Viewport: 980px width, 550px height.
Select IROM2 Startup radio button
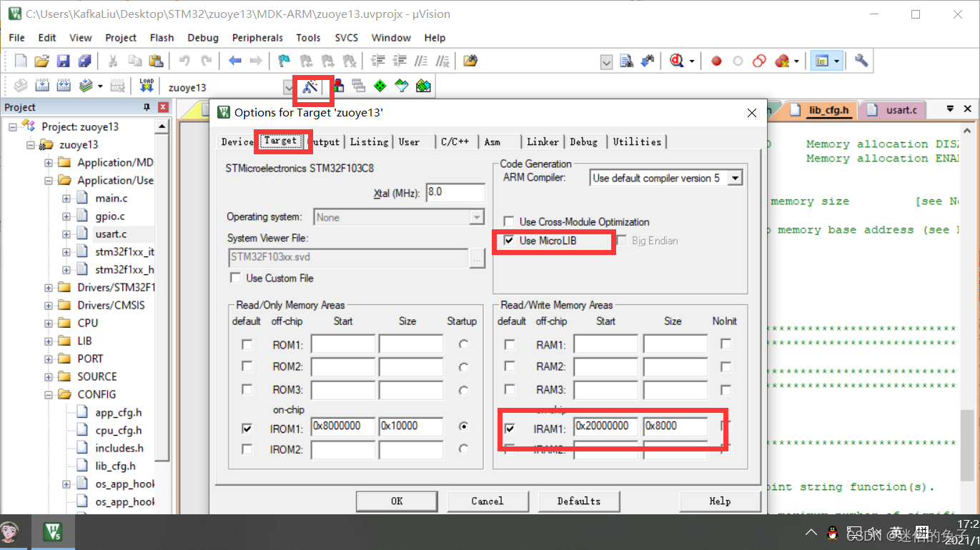click(464, 449)
